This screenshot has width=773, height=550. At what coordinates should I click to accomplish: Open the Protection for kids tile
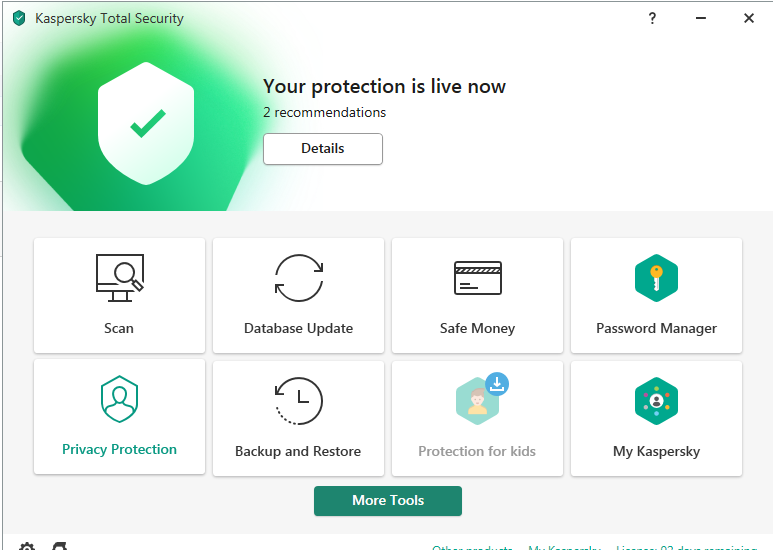click(477, 417)
